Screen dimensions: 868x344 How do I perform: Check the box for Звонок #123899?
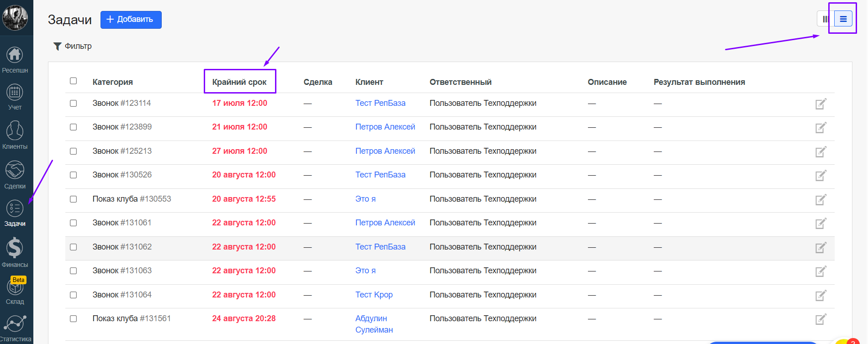[x=73, y=127]
